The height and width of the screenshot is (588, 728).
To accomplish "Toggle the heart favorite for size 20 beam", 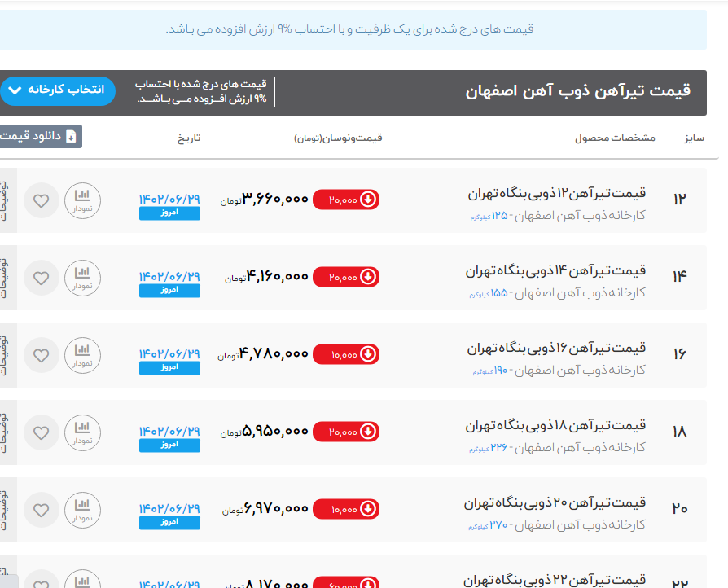I will click(x=42, y=510).
